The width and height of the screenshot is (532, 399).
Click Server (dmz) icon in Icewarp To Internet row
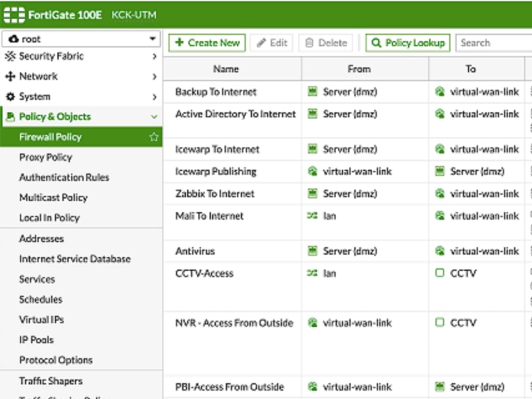point(312,149)
